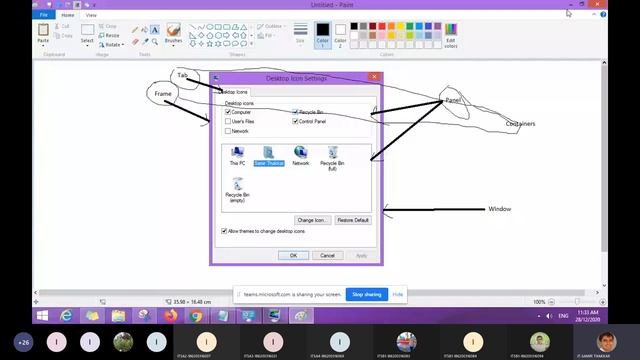Open the line Size dropdown
Screen dimensions: 640x360
300,35
